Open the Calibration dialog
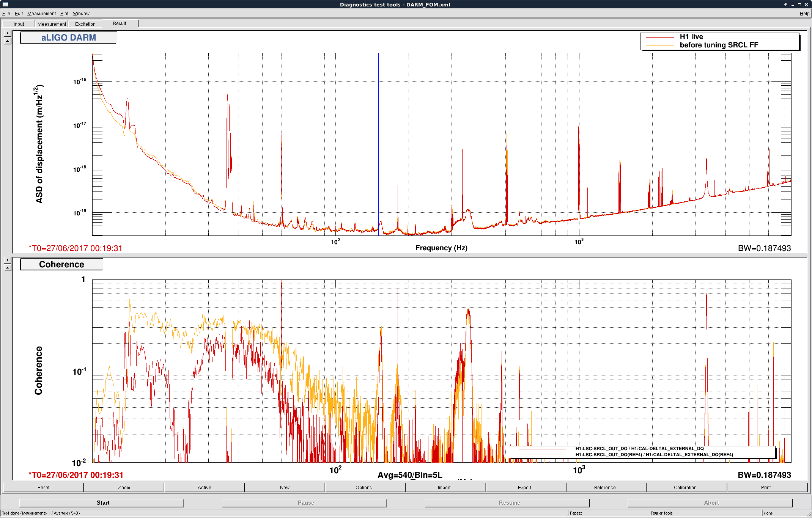 pos(687,488)
